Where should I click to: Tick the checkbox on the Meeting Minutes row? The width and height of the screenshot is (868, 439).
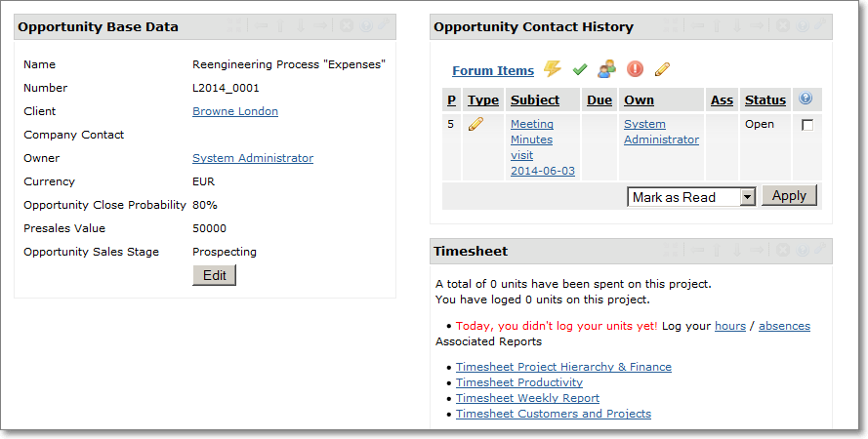point(807,125)
